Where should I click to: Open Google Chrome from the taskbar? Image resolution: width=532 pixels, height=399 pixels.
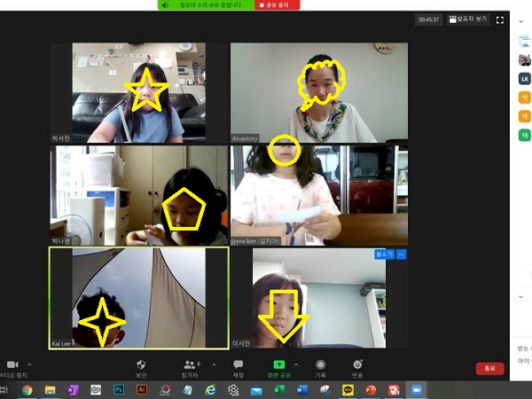click(27, 390)
